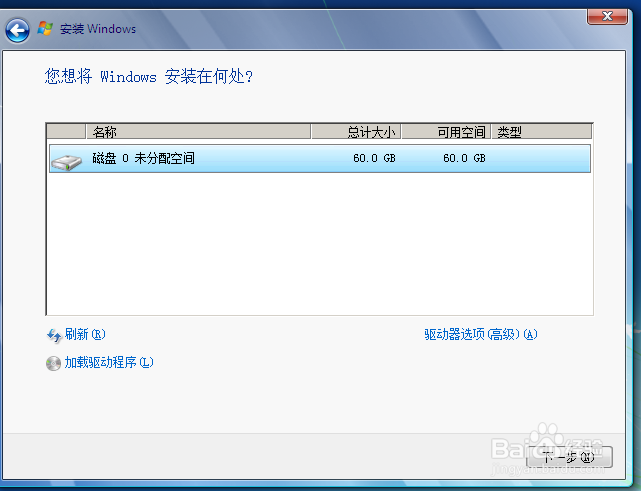Image resolution: width=641 pixels, height=491 pixels.
Task: Open 加载驱动程序(L) link
Action: [109, 362]
